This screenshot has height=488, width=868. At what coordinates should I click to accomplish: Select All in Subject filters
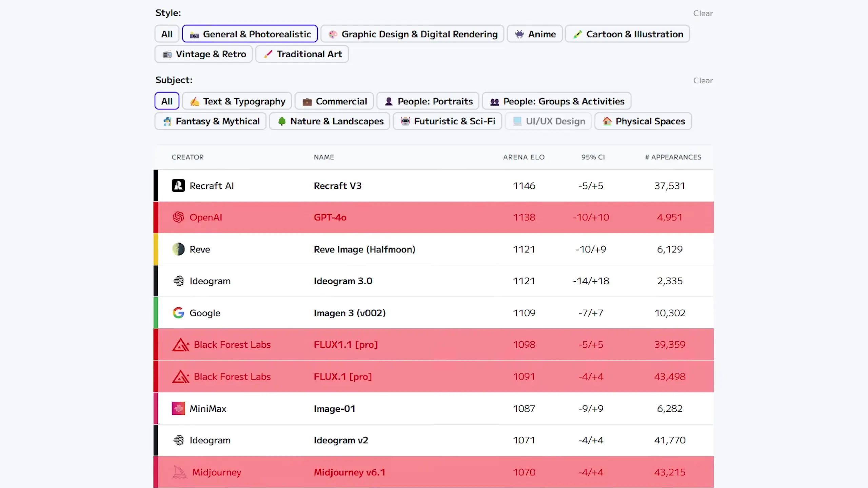(167, 101)
